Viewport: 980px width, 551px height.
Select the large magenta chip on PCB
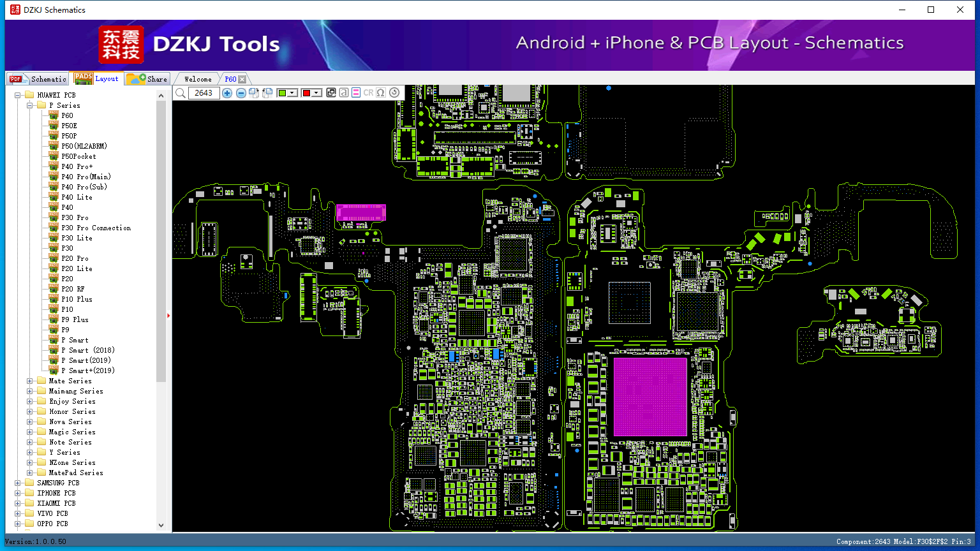[x=650, y=397]
